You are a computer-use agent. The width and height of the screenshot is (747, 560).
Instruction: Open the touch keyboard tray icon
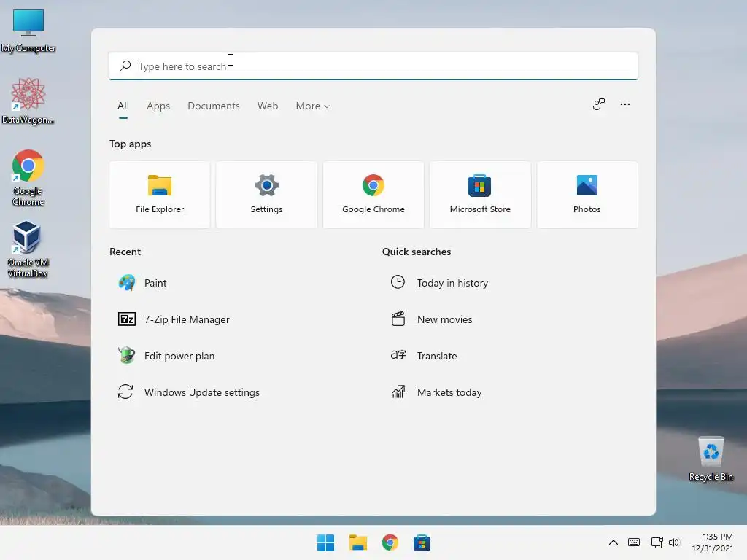[x=634, y=542]
